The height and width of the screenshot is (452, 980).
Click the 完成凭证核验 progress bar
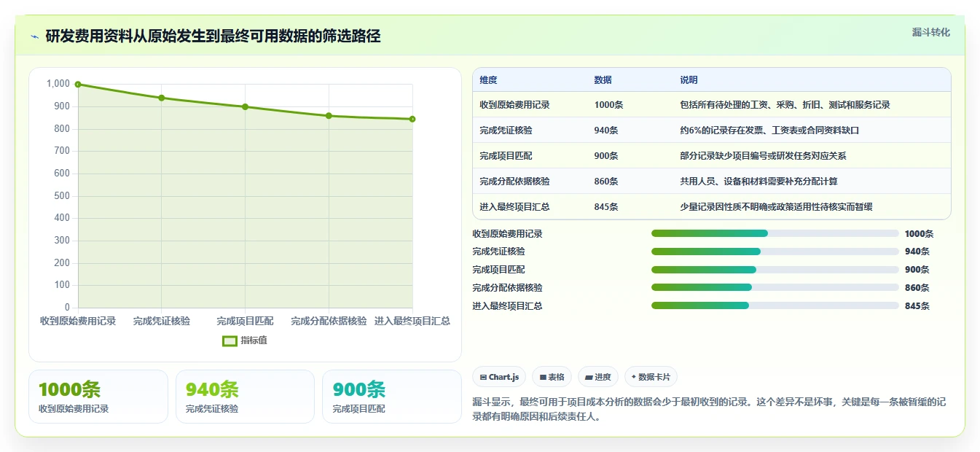coord(775,252)
